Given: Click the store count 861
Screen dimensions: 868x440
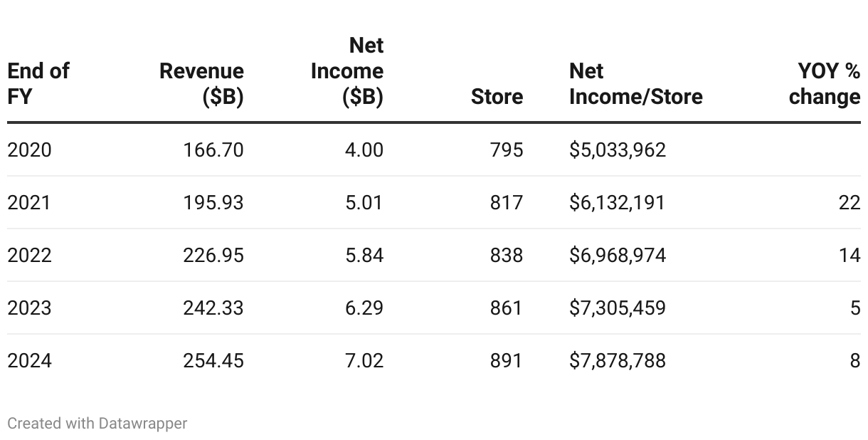Looking at the screenshot, I should click(x=506, y=308).
